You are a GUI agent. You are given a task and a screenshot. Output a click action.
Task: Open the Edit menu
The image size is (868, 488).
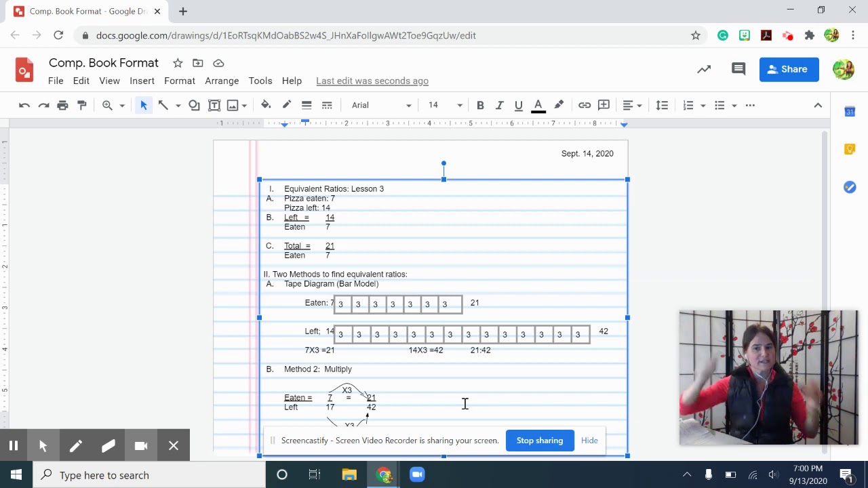pyautogui.click(x=81, y=81)
